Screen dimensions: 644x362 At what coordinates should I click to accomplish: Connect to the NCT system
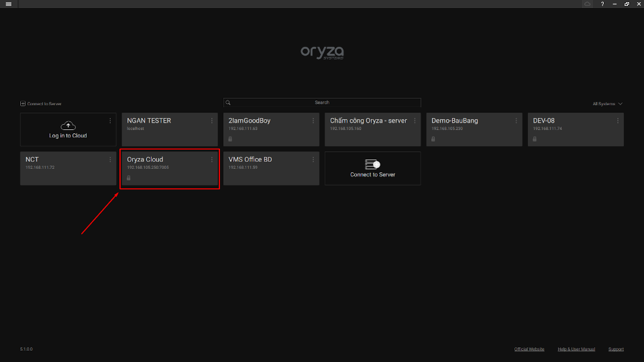point(68,169)
